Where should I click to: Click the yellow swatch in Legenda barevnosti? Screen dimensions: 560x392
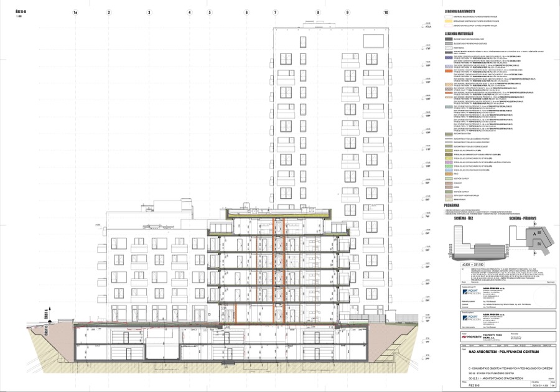[x=449, y=22]
